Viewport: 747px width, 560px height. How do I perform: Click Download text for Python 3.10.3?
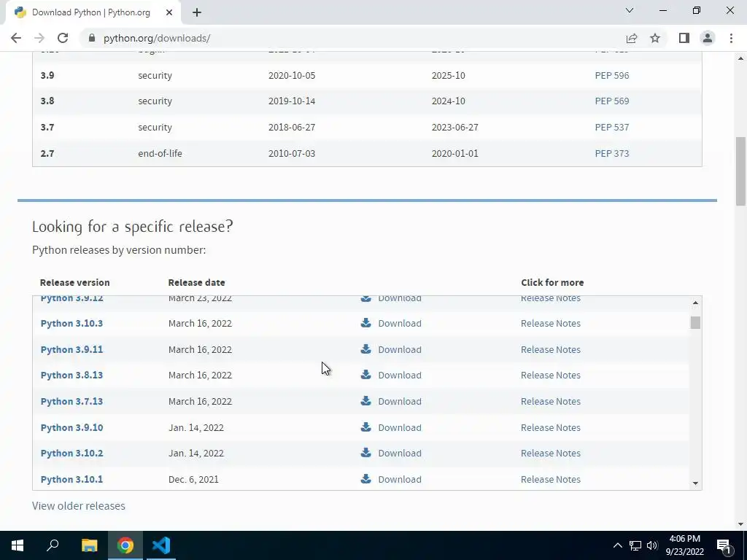pos(400,323)
